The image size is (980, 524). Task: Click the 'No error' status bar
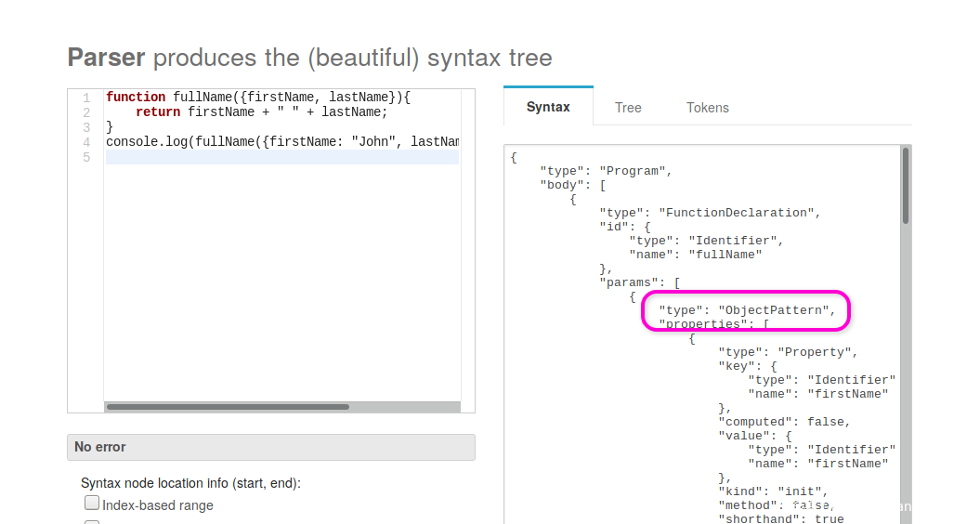tap(270, 447)
